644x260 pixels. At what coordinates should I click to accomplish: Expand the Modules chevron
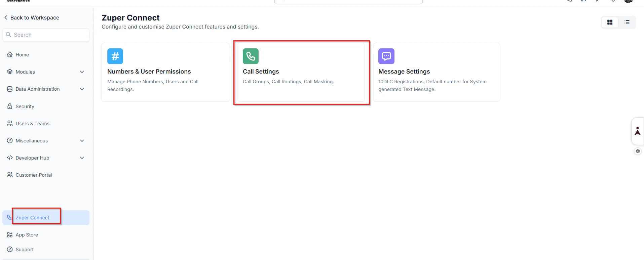82,72
